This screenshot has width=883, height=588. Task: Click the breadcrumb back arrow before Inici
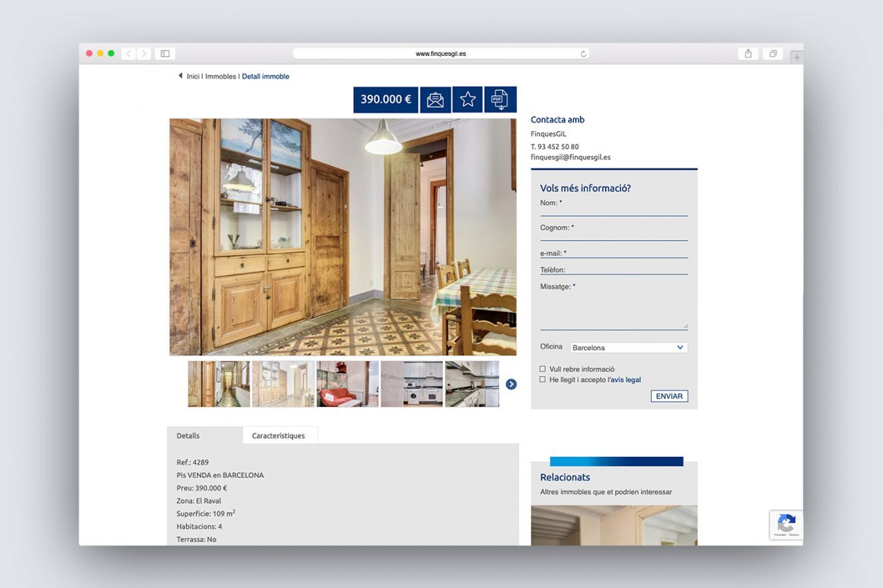coord(180,76)
